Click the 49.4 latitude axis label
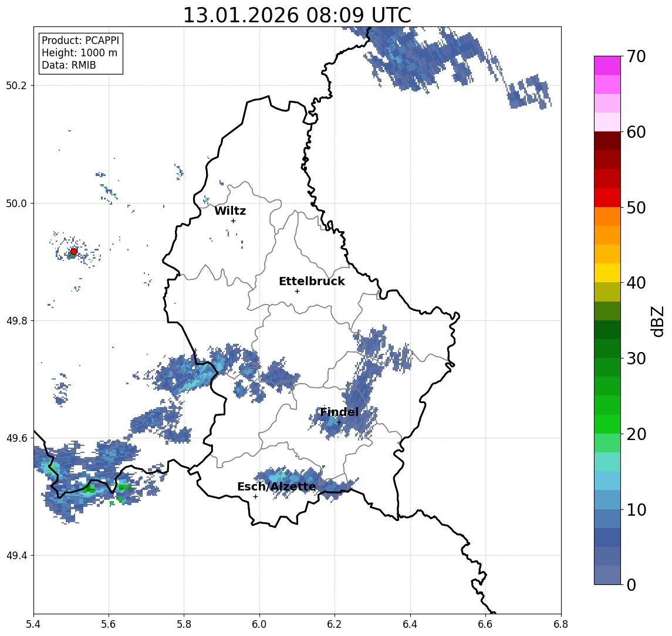The width and height of the screenshot is (672, 636). [x=16, y=556]
